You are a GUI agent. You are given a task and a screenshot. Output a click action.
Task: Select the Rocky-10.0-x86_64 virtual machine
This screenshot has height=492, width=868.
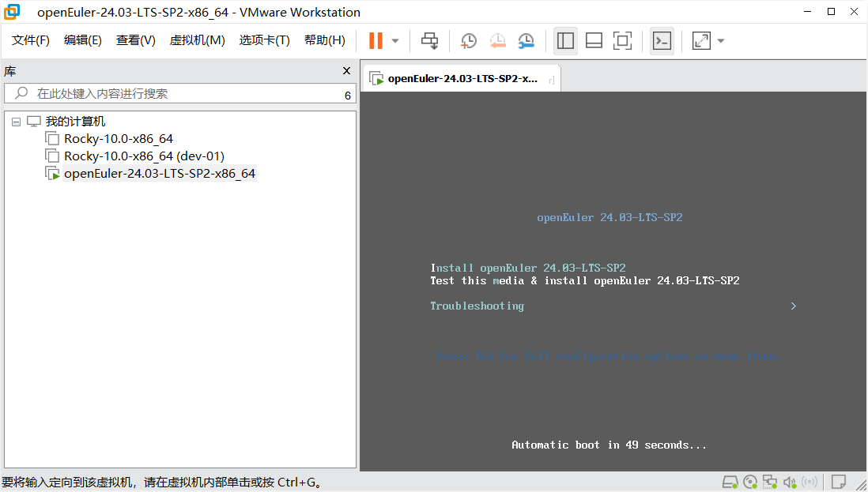tap(119, 139)
